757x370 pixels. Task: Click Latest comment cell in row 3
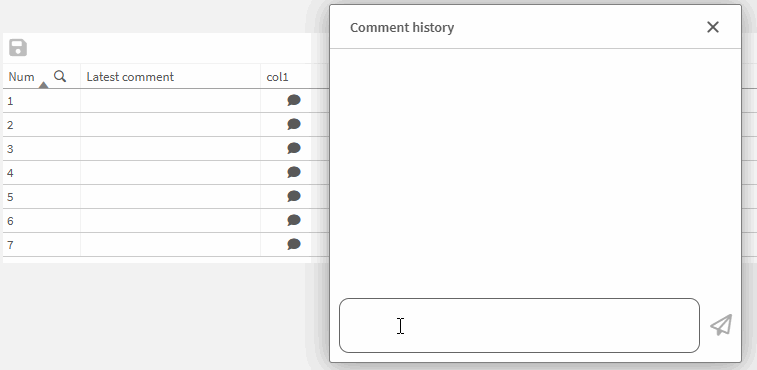click(170, 149)
